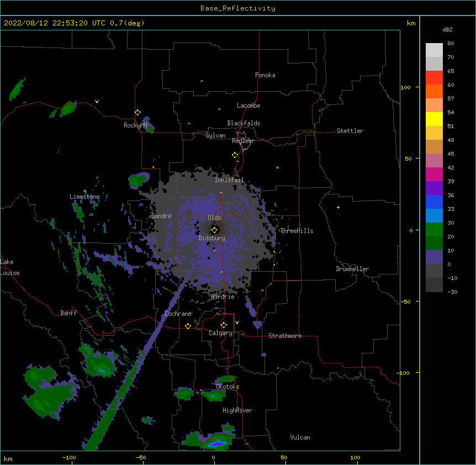
Task: Click the RedDeer city label
Action: 243,141
